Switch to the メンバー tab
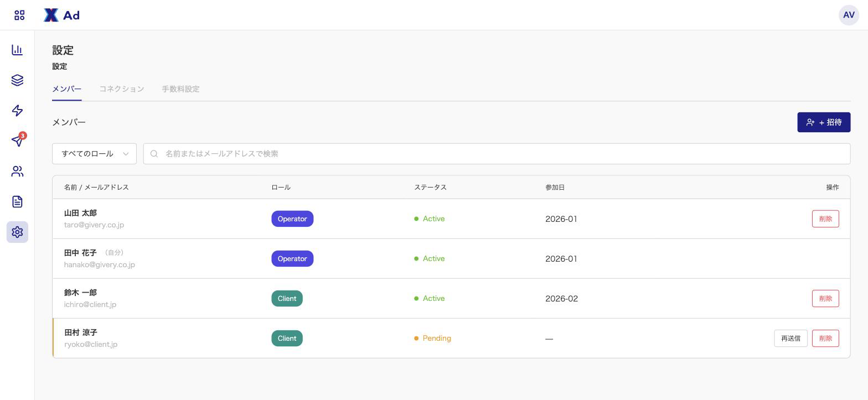 click(x=67, y=89)
